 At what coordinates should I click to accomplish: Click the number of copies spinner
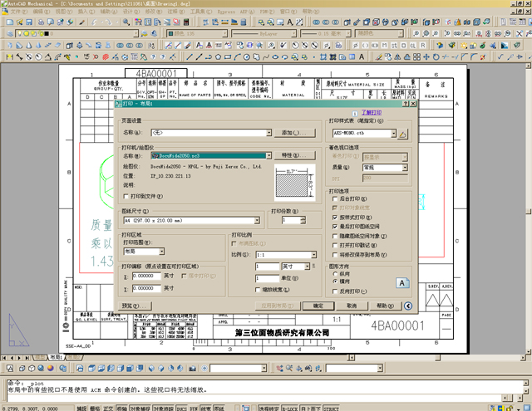coord(303,221)
